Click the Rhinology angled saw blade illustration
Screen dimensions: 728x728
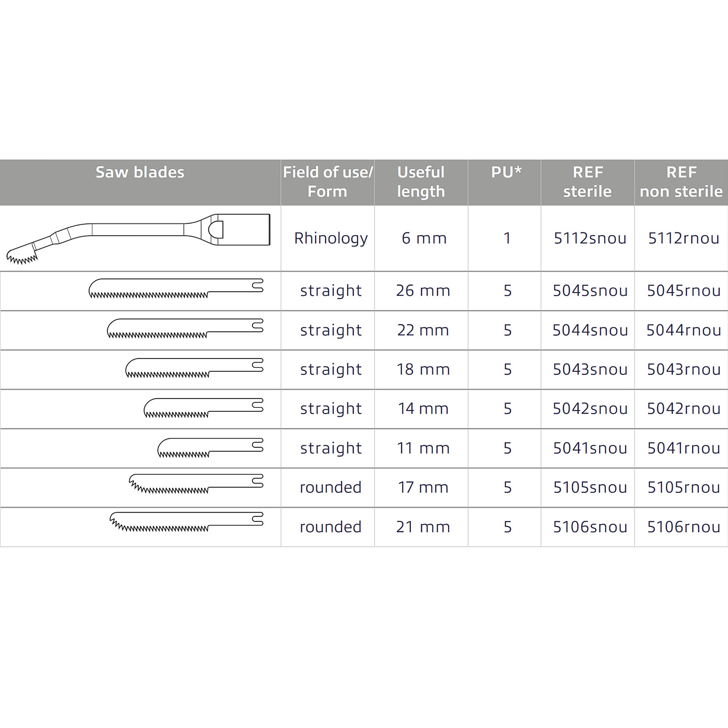tap(138, 239)
